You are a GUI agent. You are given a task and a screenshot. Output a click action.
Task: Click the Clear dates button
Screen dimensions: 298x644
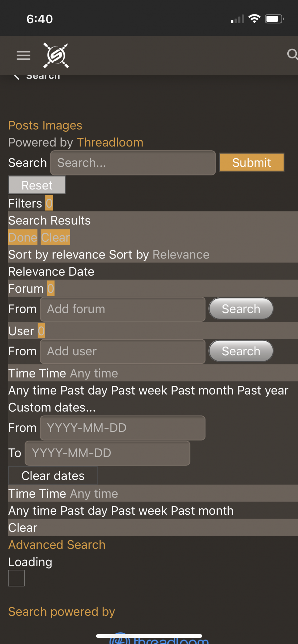pyautogui.click(x=53, y=475)
